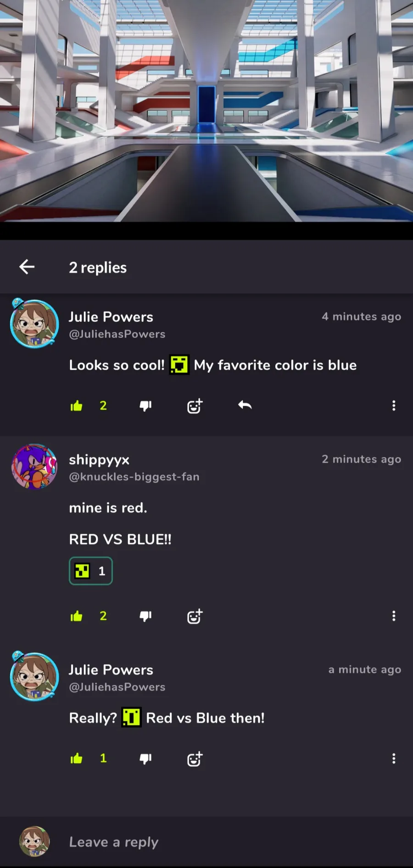Image resolution: width=413 pixels, height=868 pixels.
Task: Open options menu on Julie's last reply
Action: pos(394,758)
